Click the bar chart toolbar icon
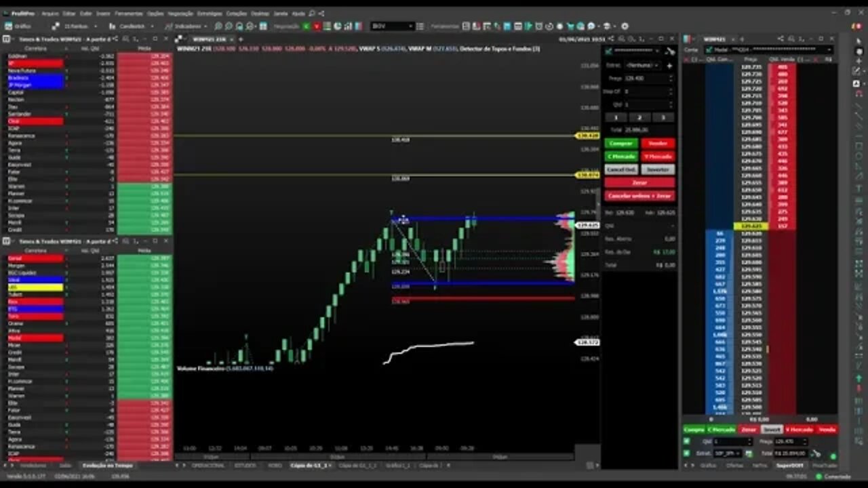 coord(349,26)
